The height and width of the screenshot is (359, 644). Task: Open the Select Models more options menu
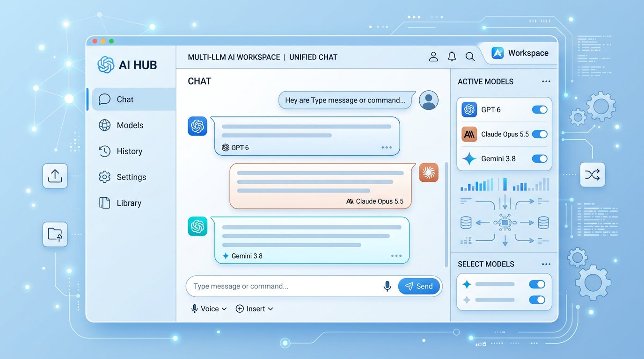point(546,264)
